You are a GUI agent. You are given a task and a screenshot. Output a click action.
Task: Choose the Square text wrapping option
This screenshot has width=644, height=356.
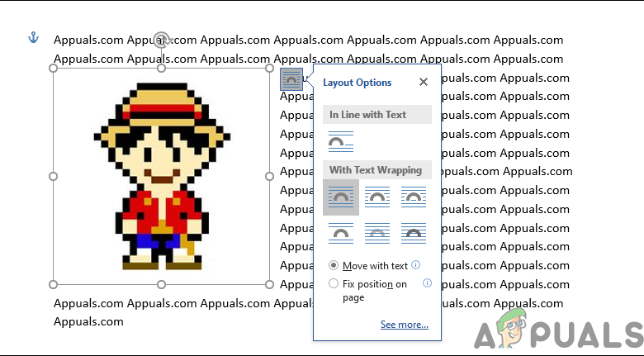341,197
